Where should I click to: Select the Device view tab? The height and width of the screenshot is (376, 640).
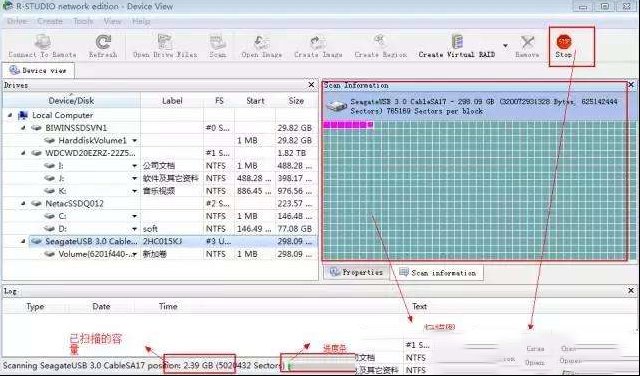[38, 70]
